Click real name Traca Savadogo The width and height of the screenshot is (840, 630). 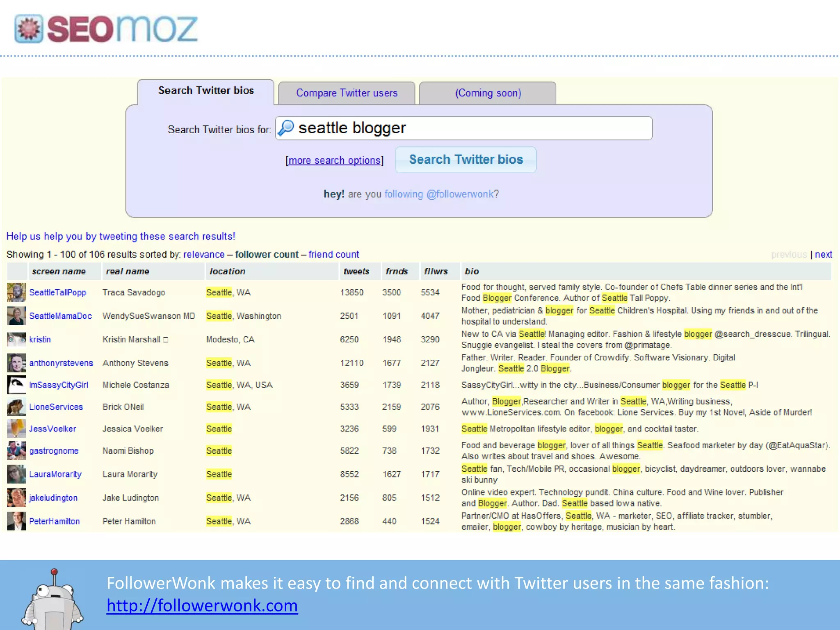[x=134, y=292]
